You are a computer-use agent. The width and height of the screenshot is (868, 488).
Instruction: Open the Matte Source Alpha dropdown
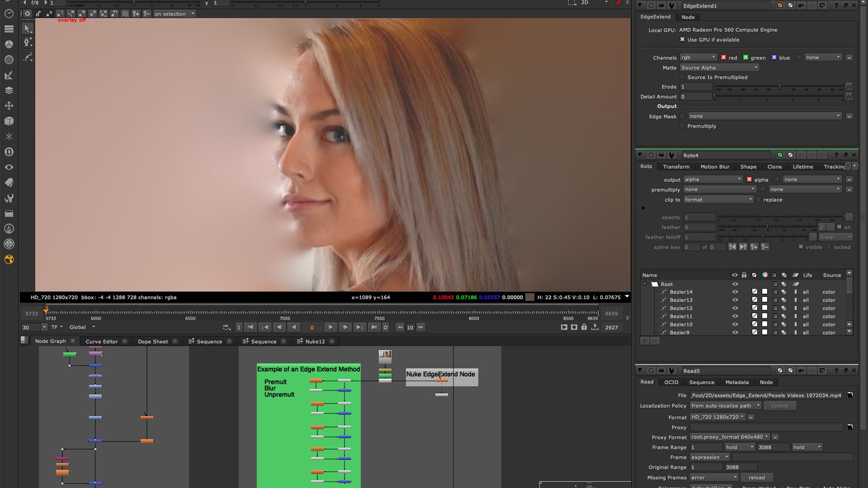(719, 68)
